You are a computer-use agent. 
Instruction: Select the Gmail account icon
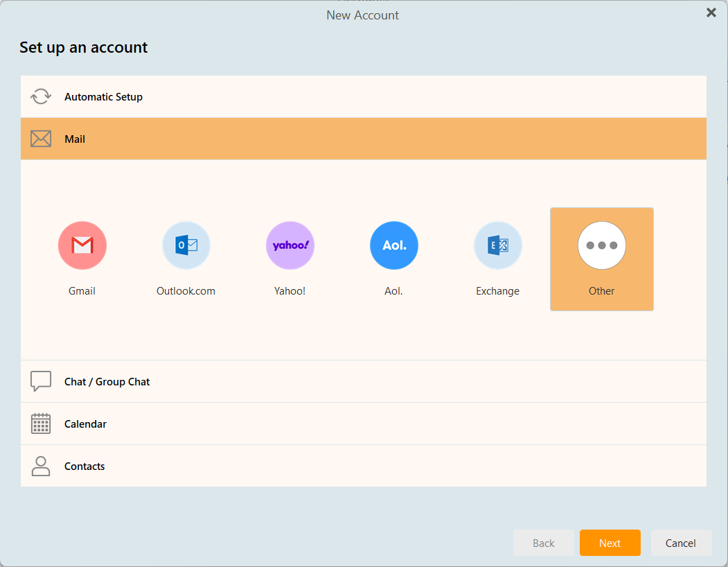pyautogui.click(x=82, y=245)
